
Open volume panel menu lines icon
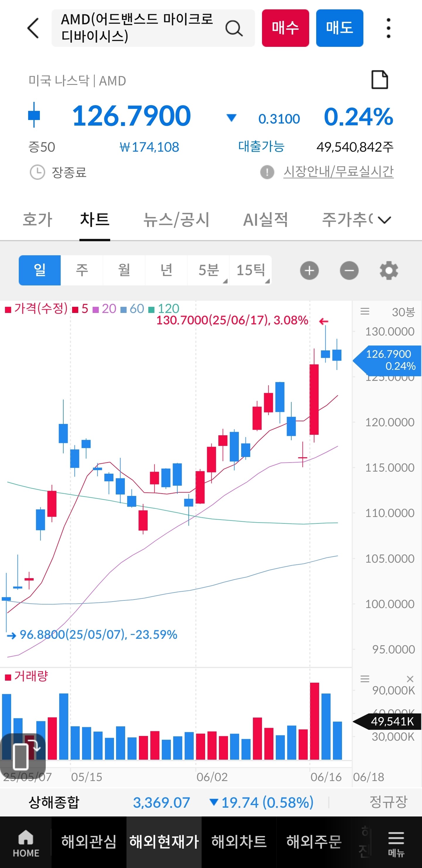[365, 679]
